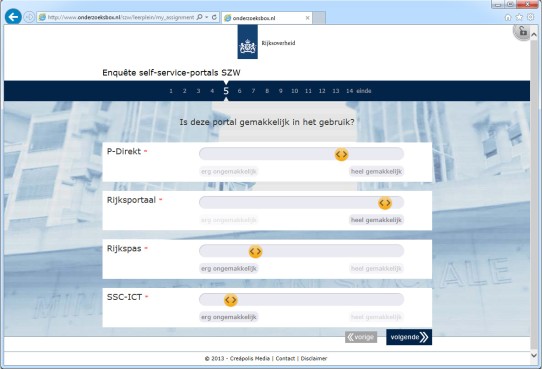Image resolution: width=542 pixels, height=369 pixels.
Task: Click the browser back arrow button
Action: click(13, 17)
